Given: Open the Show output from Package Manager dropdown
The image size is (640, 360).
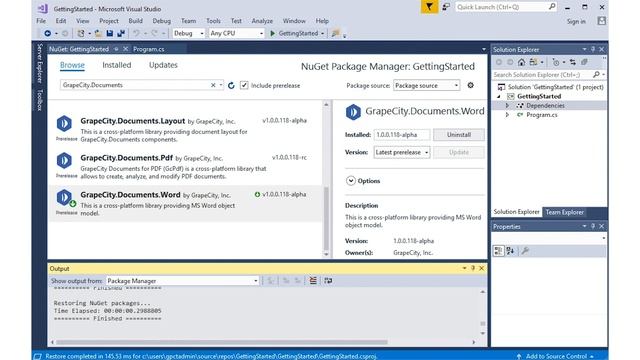Looking at the screenshot, I should click(182, 281).
